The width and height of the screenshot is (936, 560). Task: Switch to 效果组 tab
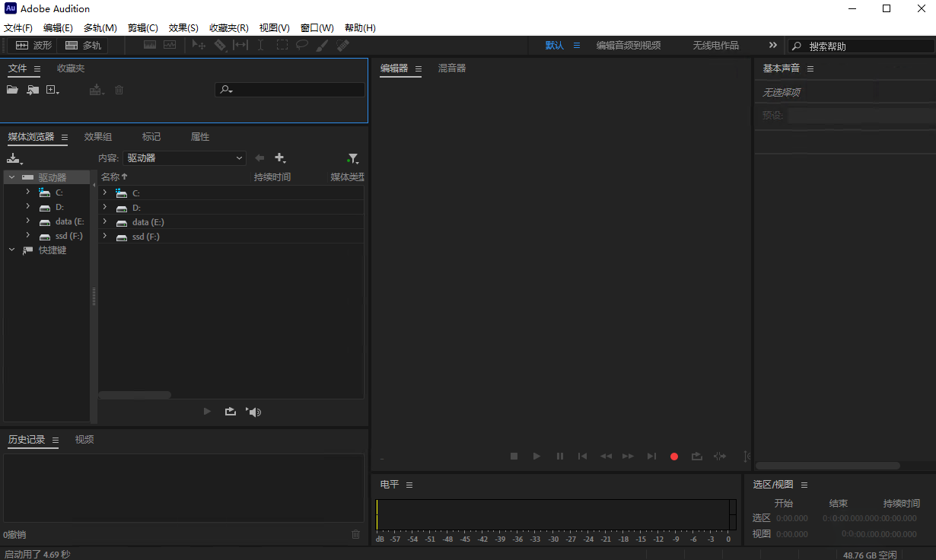(98, 137)
